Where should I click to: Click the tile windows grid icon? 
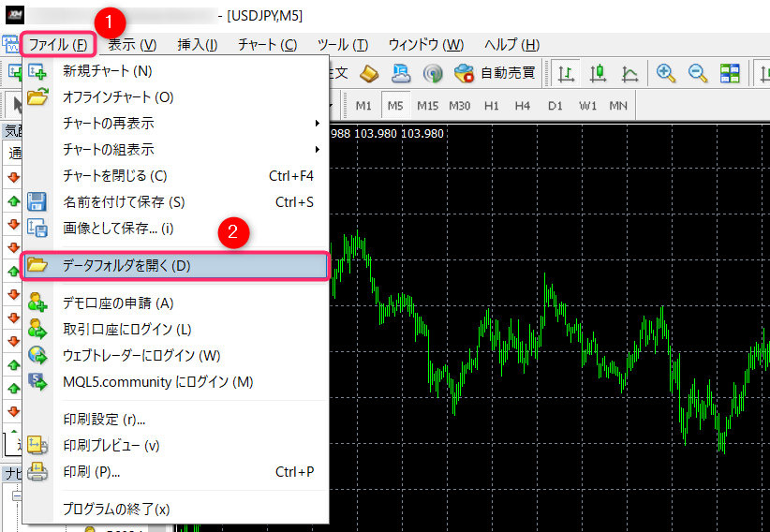pos(730,74)
